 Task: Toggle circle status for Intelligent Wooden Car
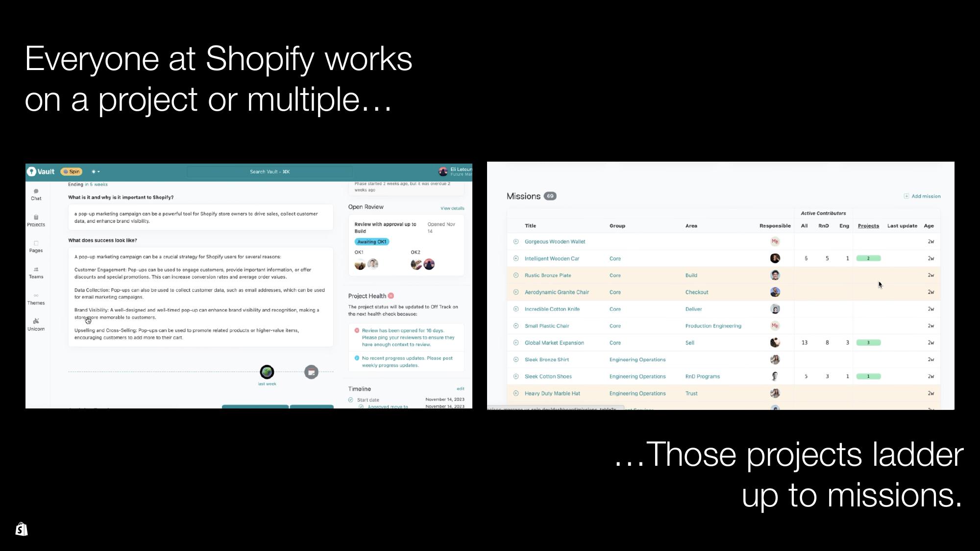click(515, 258)
